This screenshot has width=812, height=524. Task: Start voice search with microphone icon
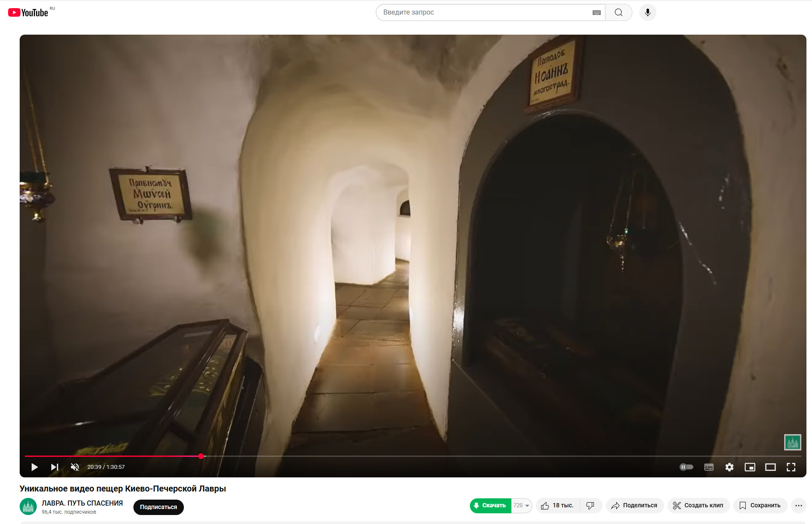[647, 12]
